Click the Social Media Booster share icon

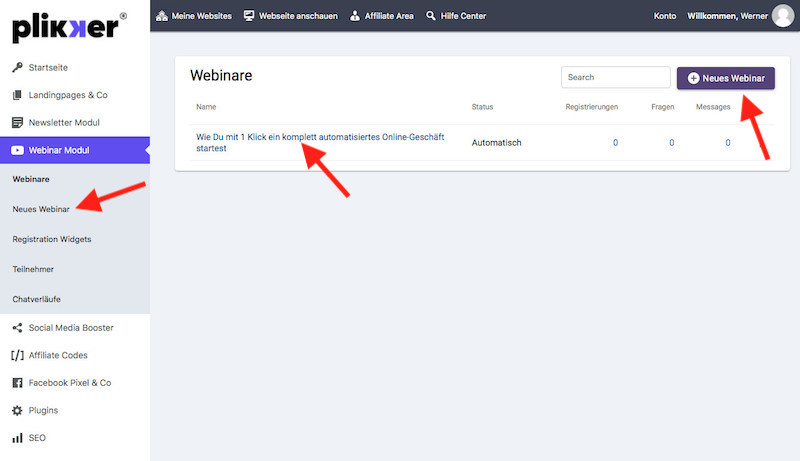(17, 328)
